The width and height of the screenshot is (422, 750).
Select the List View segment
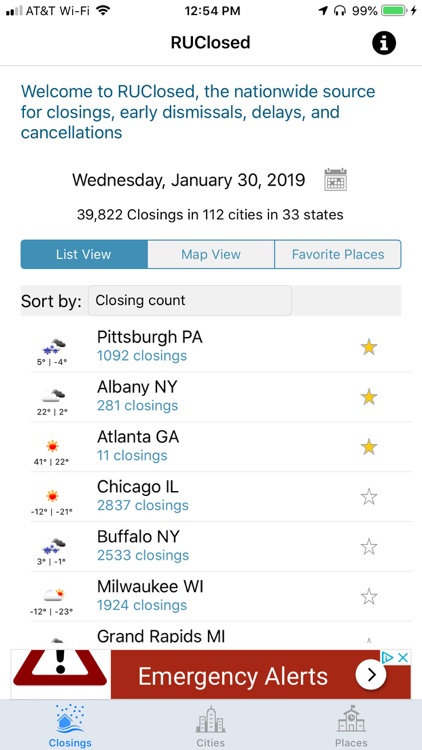click(x=84, y=254)
